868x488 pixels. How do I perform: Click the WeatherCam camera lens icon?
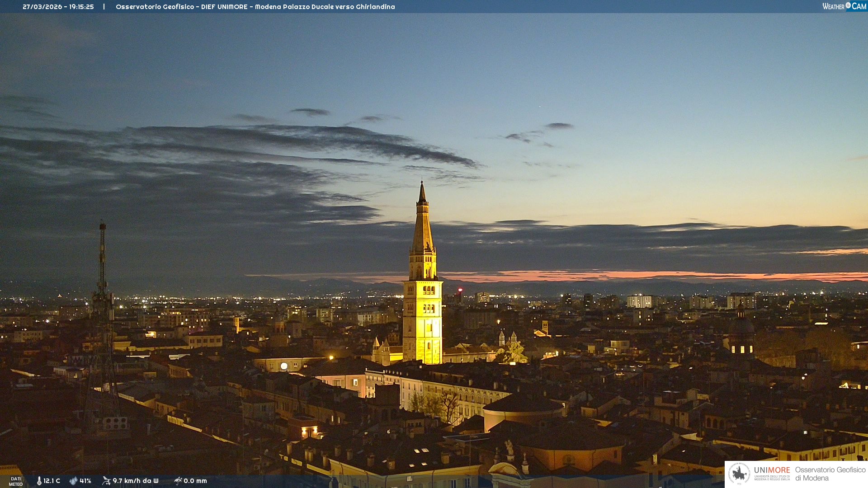click(848, 5)
